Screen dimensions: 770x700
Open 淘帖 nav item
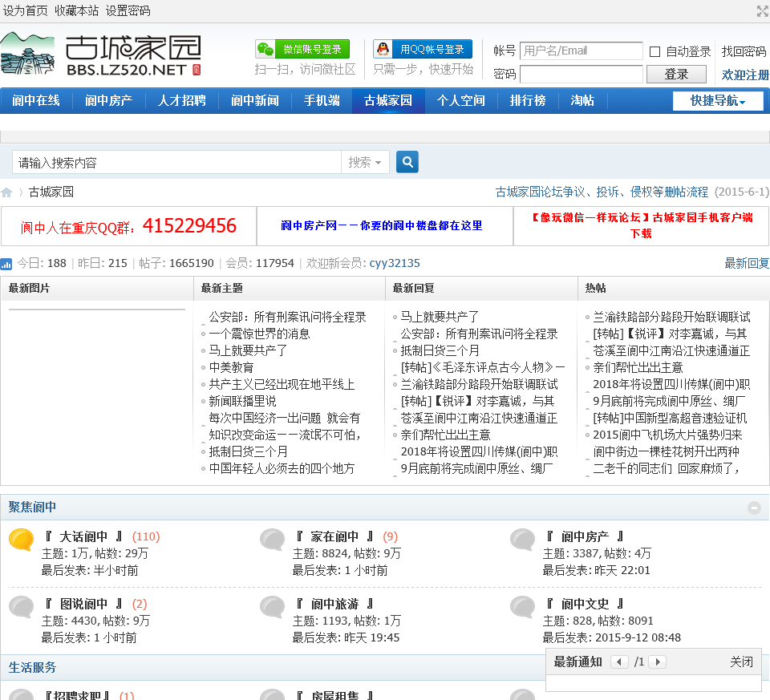tap(582, 101)
